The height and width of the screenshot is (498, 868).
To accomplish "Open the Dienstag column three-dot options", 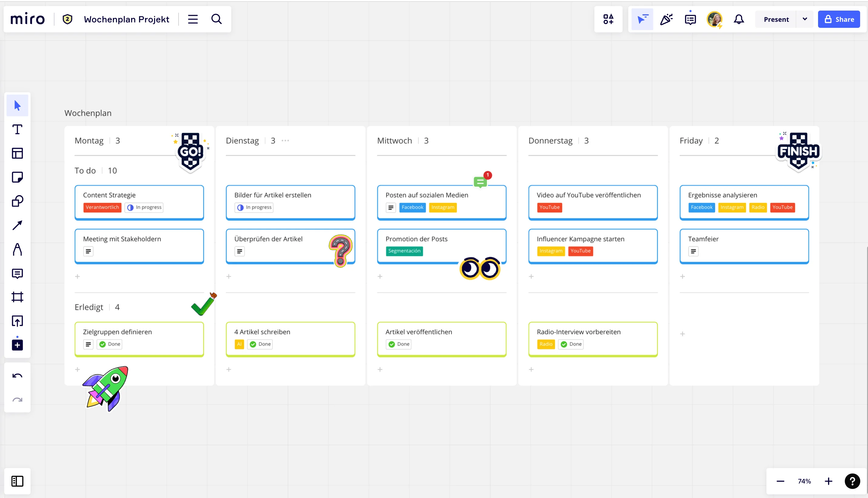I will (285, 141).
